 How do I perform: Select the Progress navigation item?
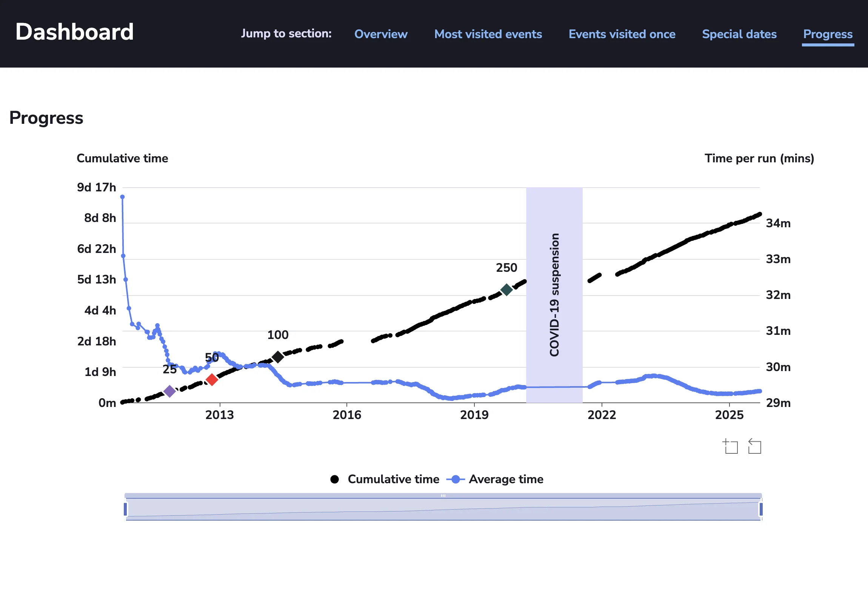(x=828, y=34)
